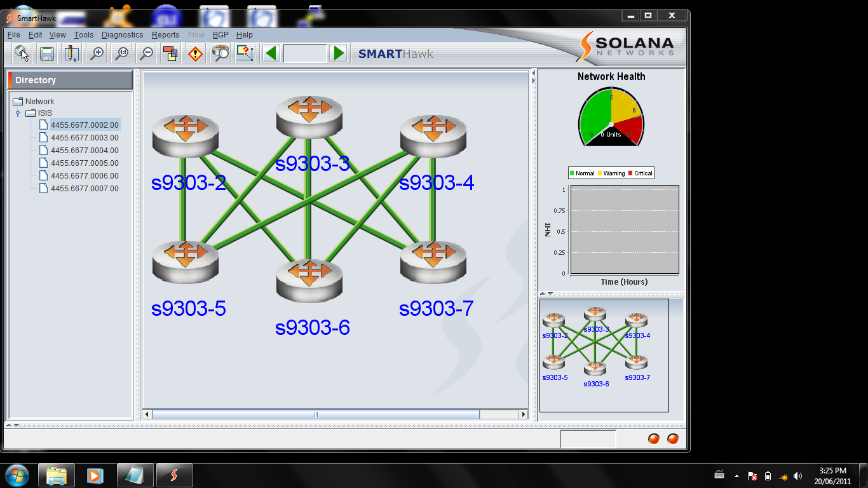Click the router search magnifier icon
868x488 pixels.
tap(220, 53)
